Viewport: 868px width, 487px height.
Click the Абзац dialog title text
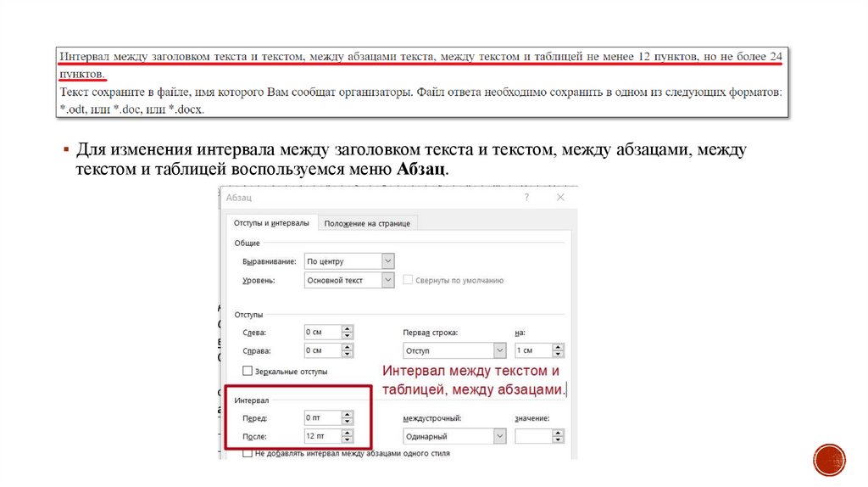tap(238, 198)
